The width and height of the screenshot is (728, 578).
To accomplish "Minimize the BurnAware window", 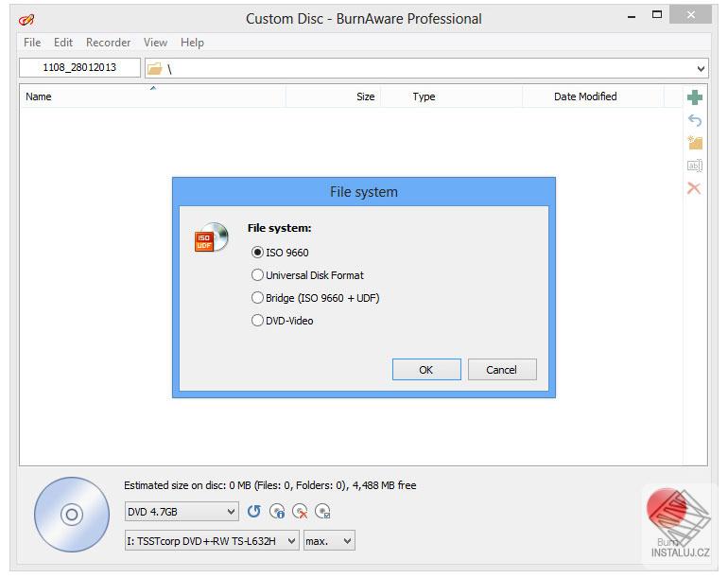I will pos(632,16).
